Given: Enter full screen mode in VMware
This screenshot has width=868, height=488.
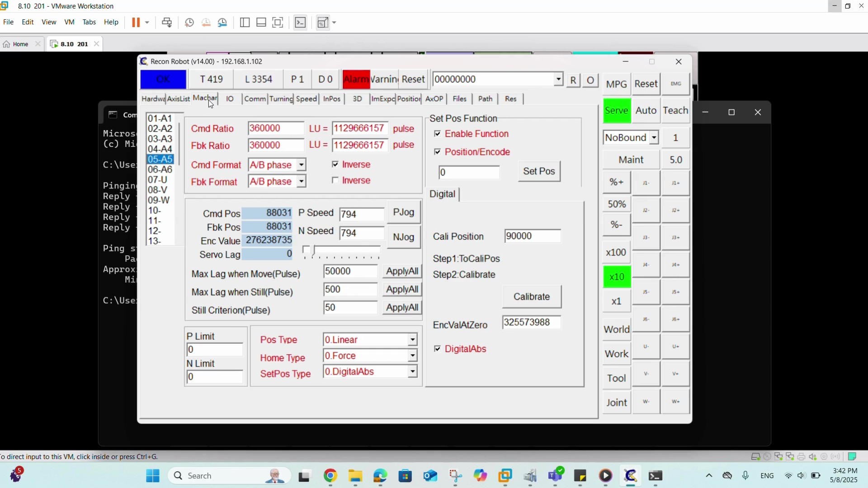Looking at the screenshot, I should coord(278,22).
